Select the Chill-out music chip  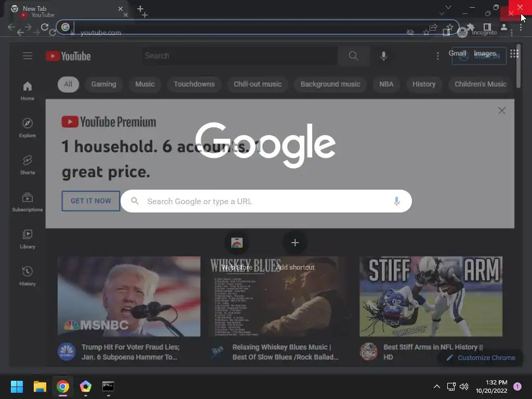click(258, 84)
